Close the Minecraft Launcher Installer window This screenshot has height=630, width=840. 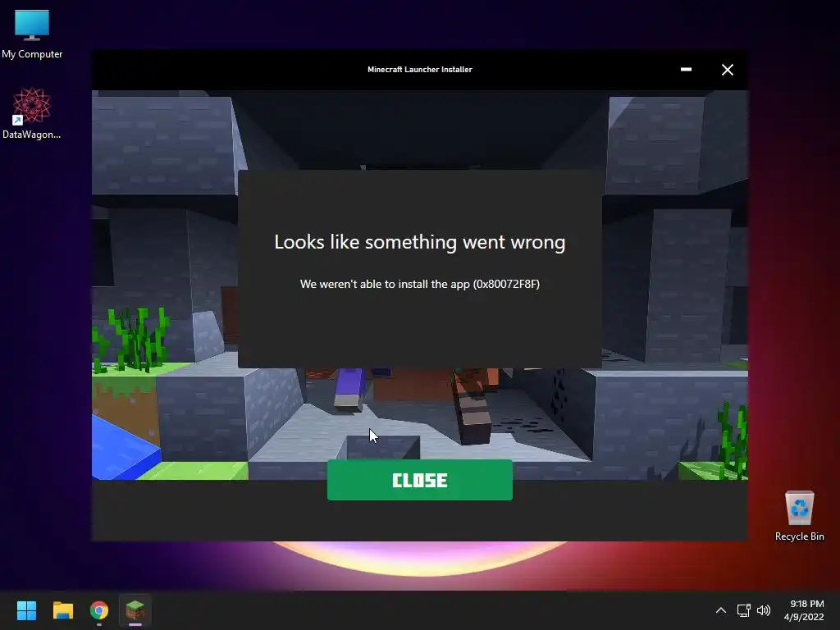[x=727, y=70]
